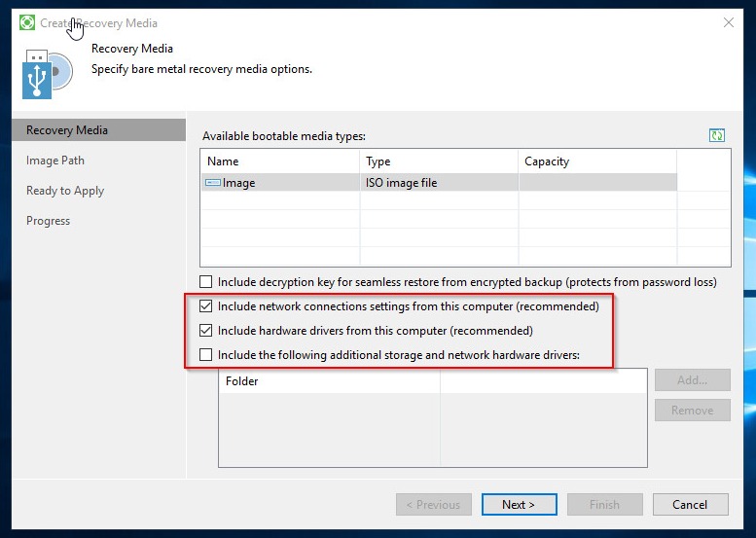Click the Folder column header in drivers list
The height and width of the screenshot is (538, 756).
point(329,381)
